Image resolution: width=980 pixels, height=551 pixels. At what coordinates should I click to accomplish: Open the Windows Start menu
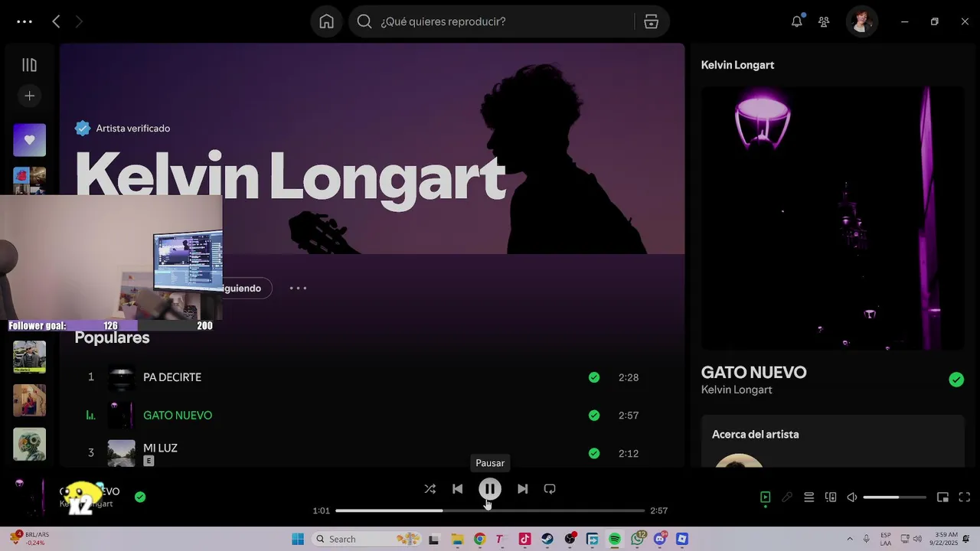(298, 540)
